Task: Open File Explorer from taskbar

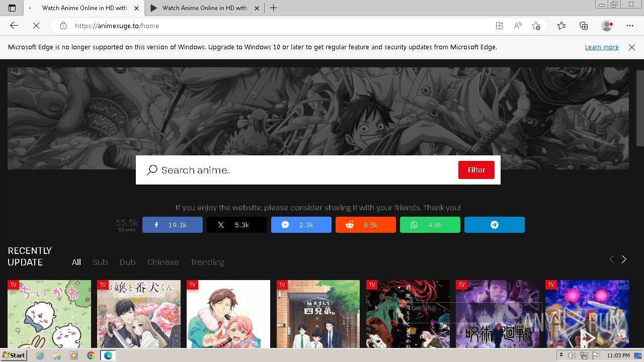Action: [x=57, y=355]
